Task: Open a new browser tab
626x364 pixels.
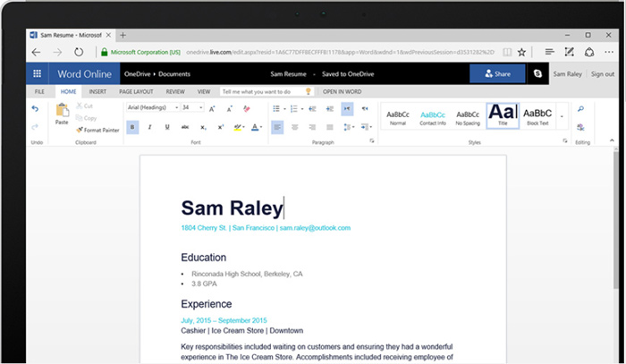Action: click(x=123, y=35)
